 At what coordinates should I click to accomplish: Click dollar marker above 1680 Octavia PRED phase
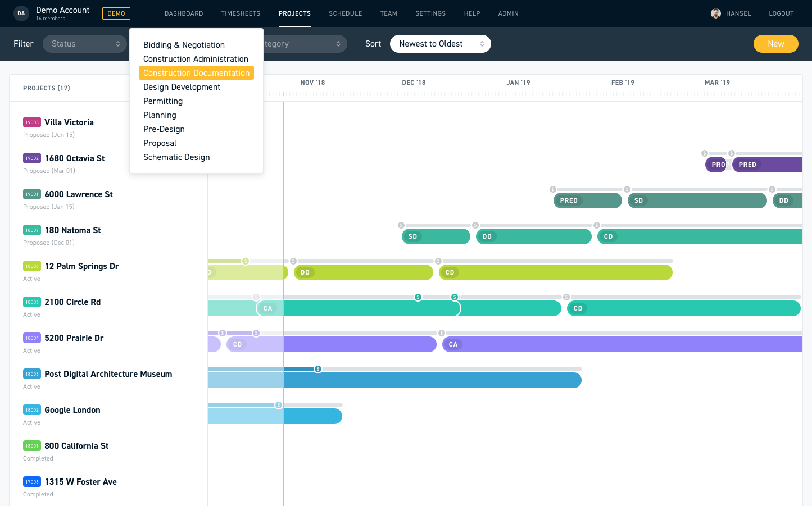pos(732,153)
